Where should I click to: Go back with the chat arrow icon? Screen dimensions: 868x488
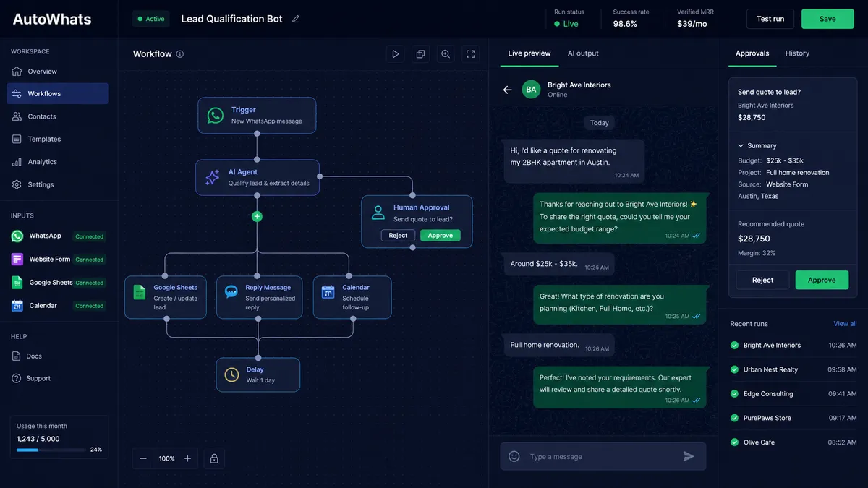[x=507, y=90]
